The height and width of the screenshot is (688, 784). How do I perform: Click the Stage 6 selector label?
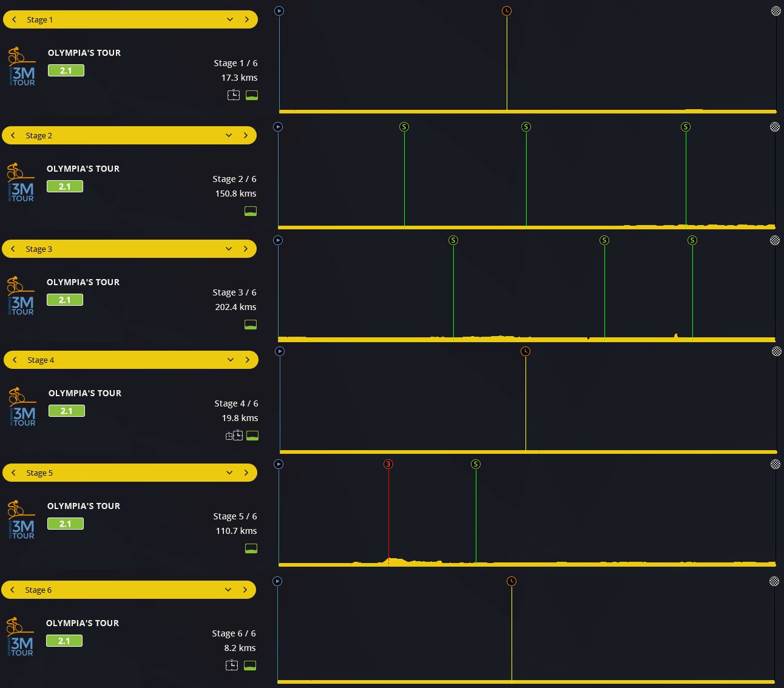[38, 590]
